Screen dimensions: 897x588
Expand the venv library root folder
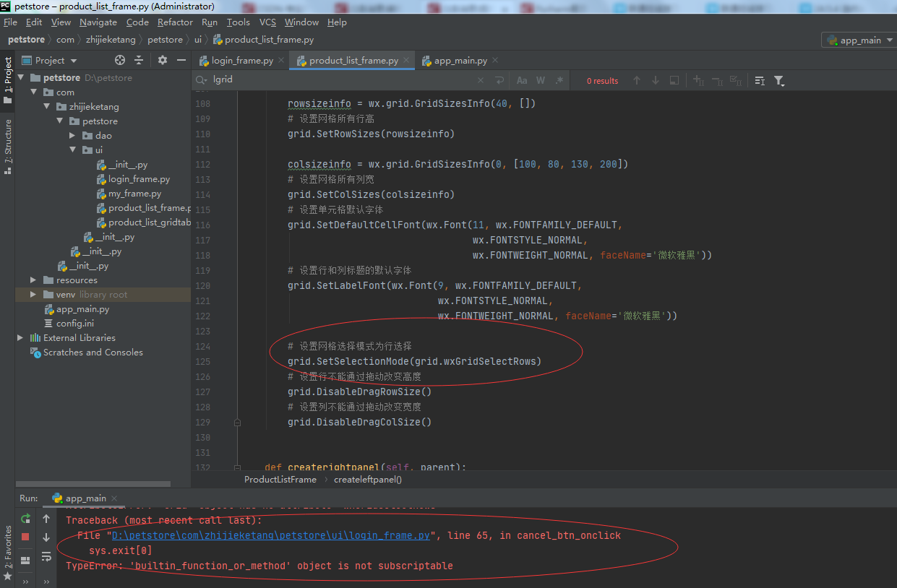(x=34, y=294)
